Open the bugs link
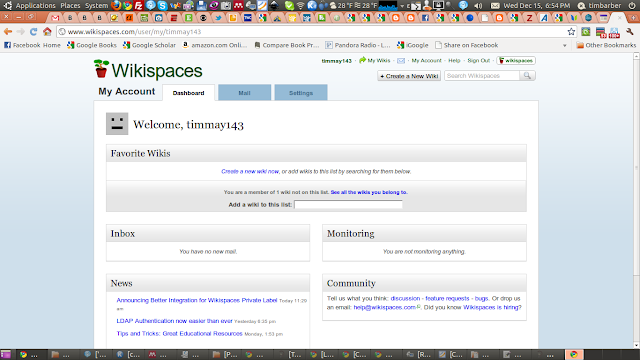 (481, 298)
